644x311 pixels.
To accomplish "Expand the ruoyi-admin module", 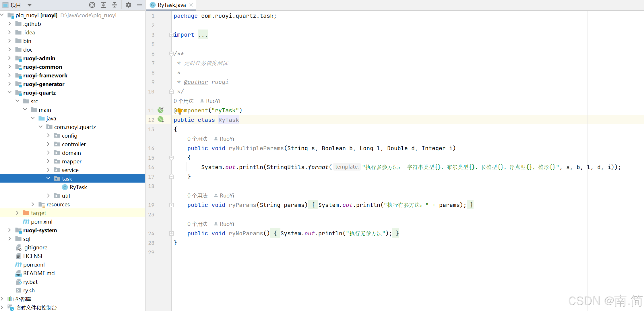I will click(x=9, y=58).
